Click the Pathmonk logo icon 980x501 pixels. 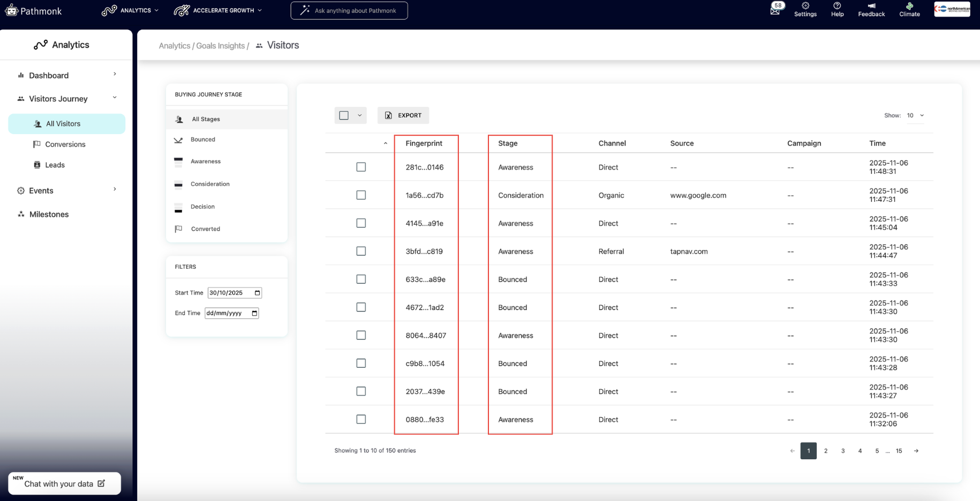(11, 10)
